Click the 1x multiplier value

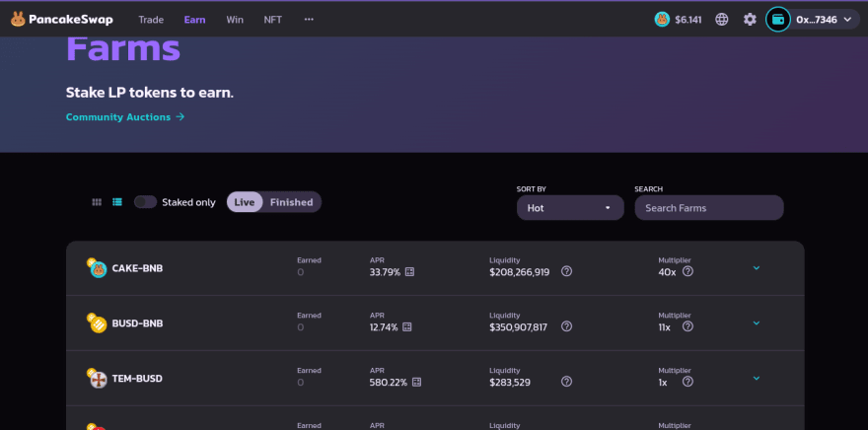point(663,383)
